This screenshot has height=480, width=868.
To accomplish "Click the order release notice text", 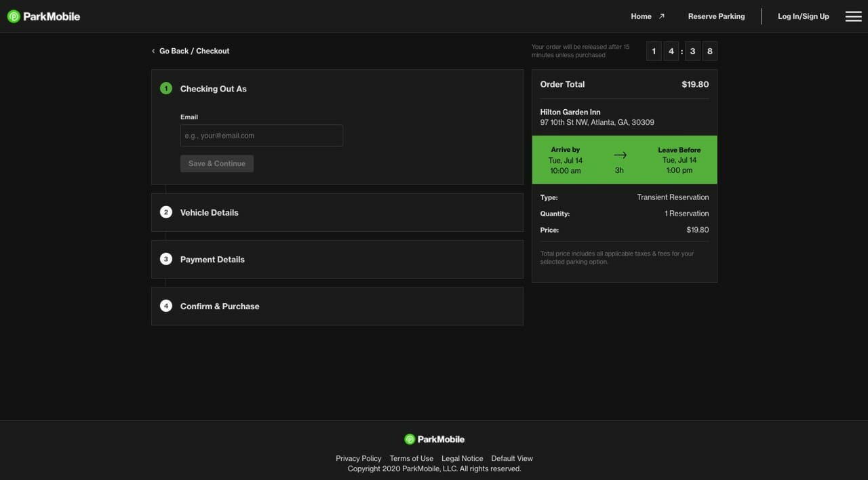I will [x=580, y=51].
